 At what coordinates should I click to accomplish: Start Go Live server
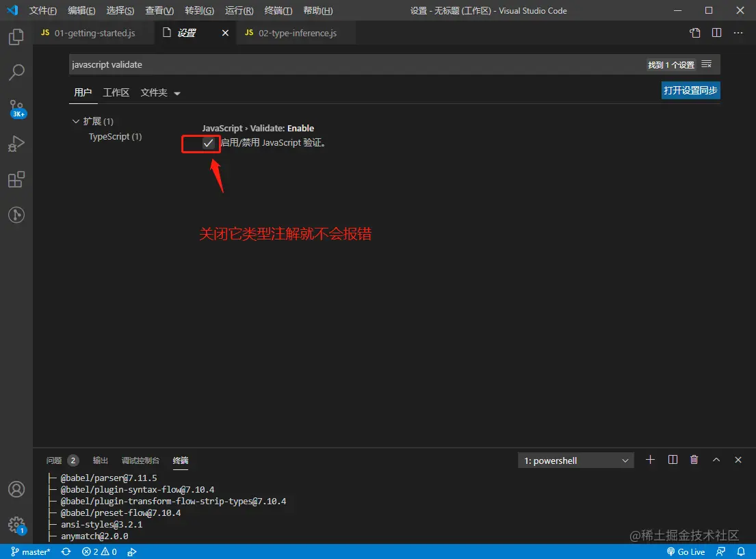pos(686,551)
